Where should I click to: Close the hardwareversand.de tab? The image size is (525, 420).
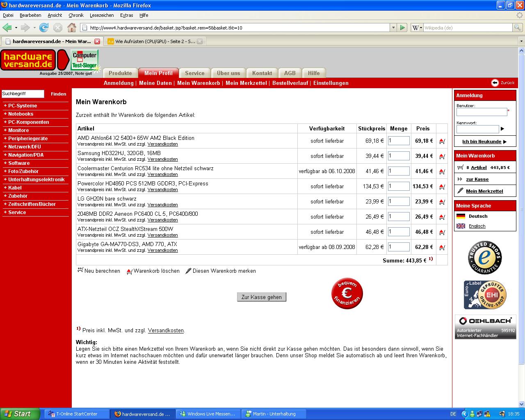[97, 41]
